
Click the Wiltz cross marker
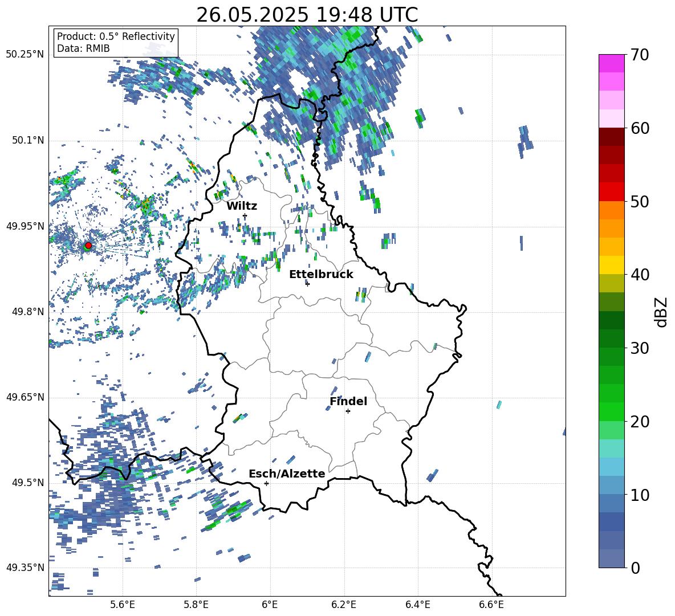point(245,215)
